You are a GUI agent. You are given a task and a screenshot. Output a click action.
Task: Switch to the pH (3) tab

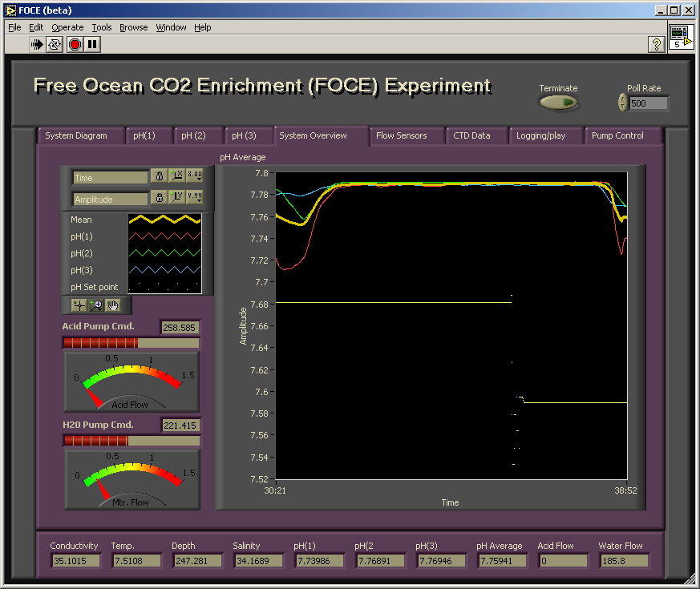coord(249,135)
